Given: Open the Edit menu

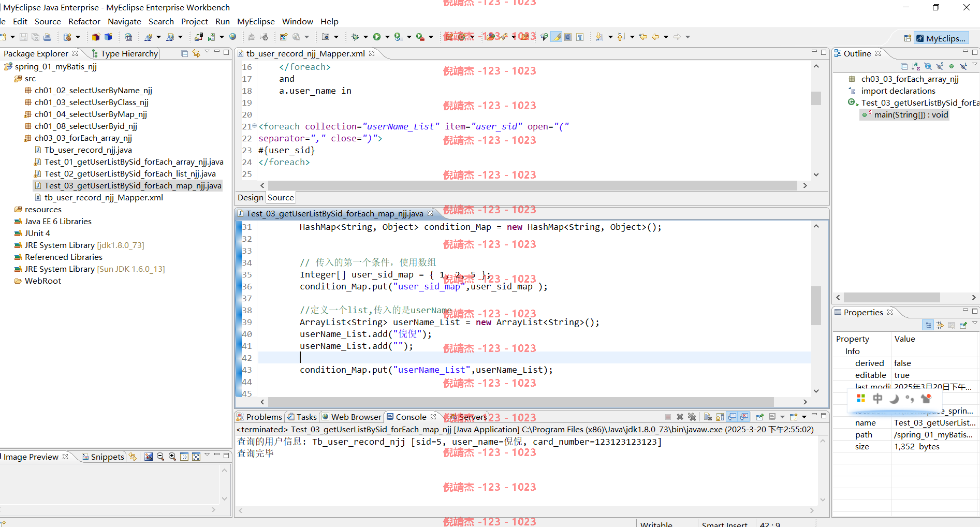Looking at the screenshot, I should 20,21.
